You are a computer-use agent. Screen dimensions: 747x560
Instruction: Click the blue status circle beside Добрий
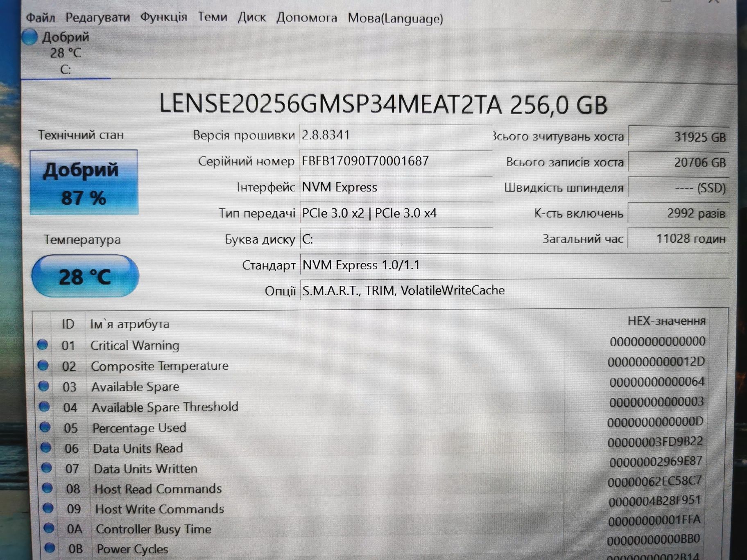[x=29, y=37]
